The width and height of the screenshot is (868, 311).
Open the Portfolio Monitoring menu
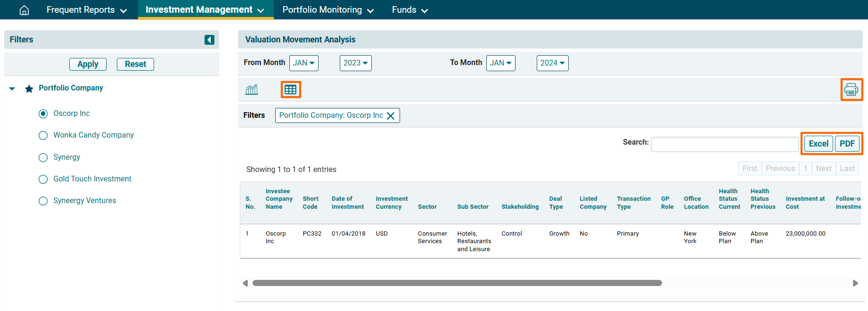click(328, 10)
